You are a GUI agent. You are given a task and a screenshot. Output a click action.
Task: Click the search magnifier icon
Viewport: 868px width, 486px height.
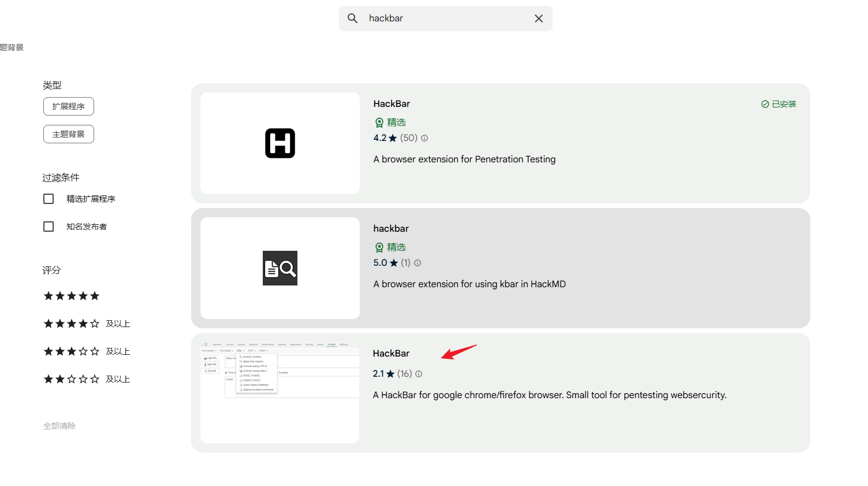pyautogui.click(x=352, y=18)
